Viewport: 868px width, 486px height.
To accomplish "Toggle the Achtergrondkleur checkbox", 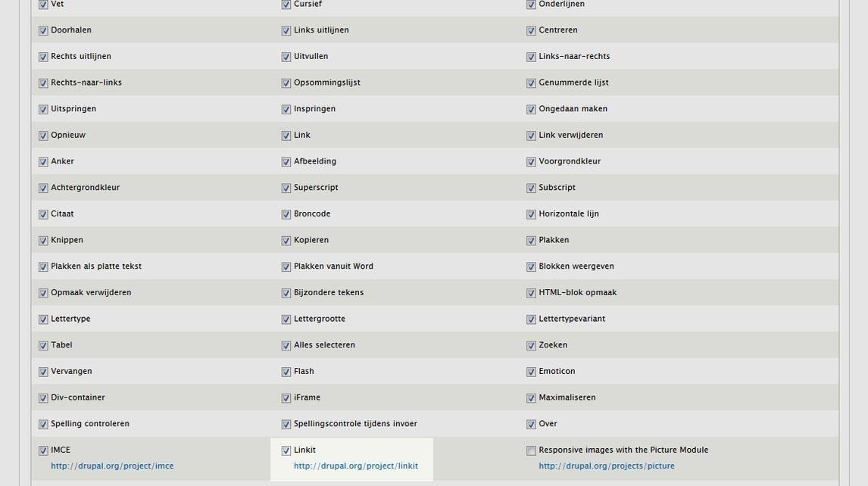I will 43,188.
